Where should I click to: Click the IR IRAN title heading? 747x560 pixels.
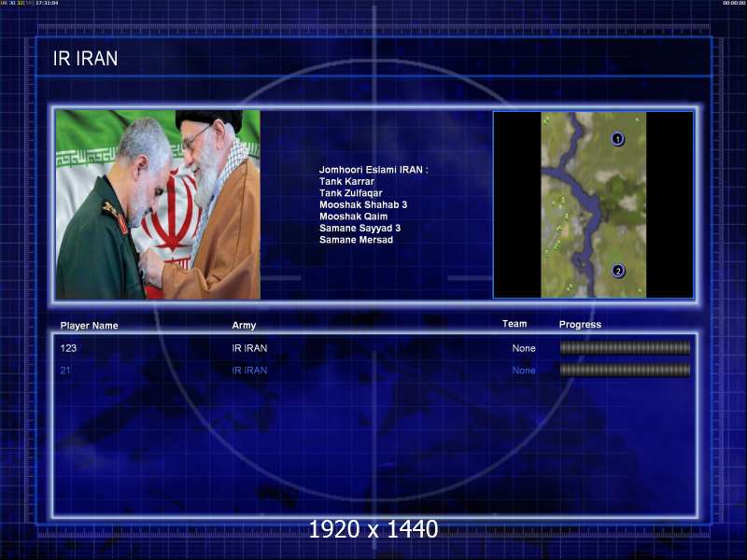click(x=85, y=59)
